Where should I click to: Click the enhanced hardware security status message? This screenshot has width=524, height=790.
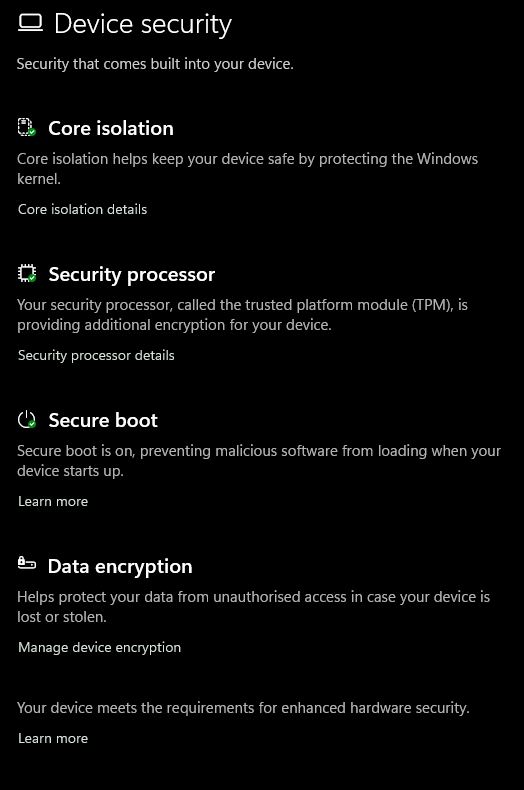[243, 708]
